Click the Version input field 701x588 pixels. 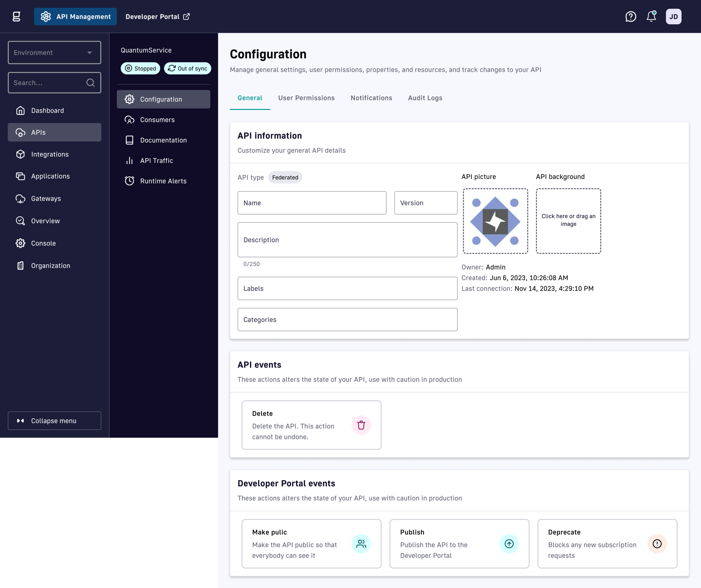click(x=426, y=203)
